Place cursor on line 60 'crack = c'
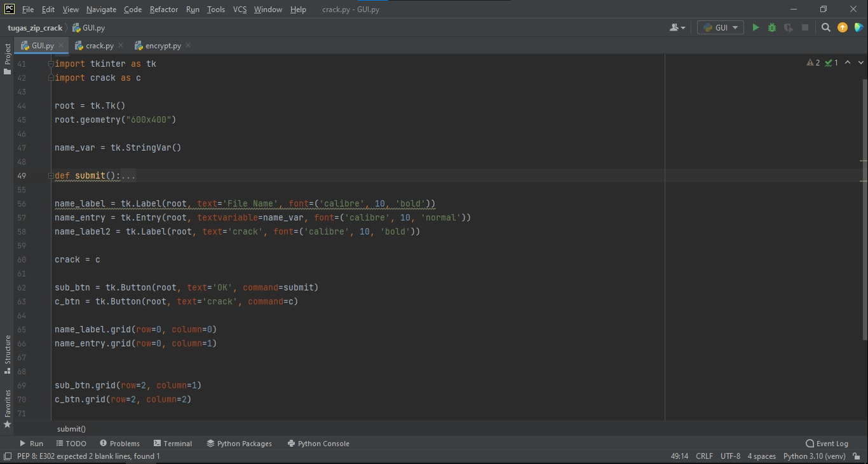 click(x=77, y=260)
